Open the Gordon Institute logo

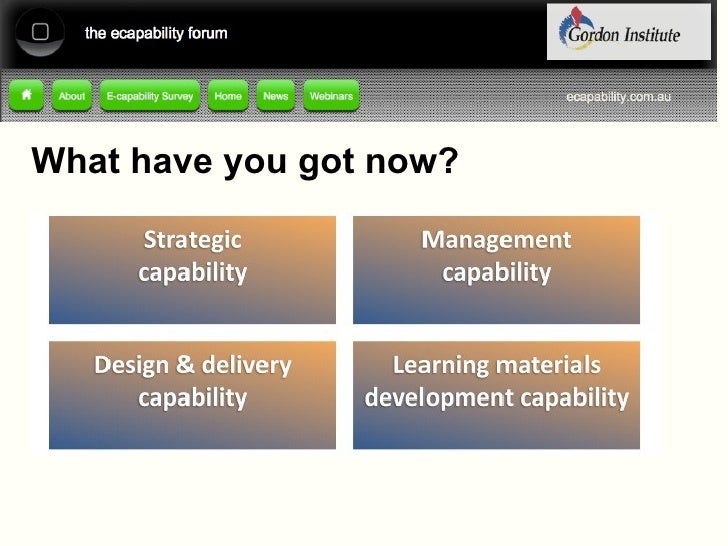(x=629, y=32)
